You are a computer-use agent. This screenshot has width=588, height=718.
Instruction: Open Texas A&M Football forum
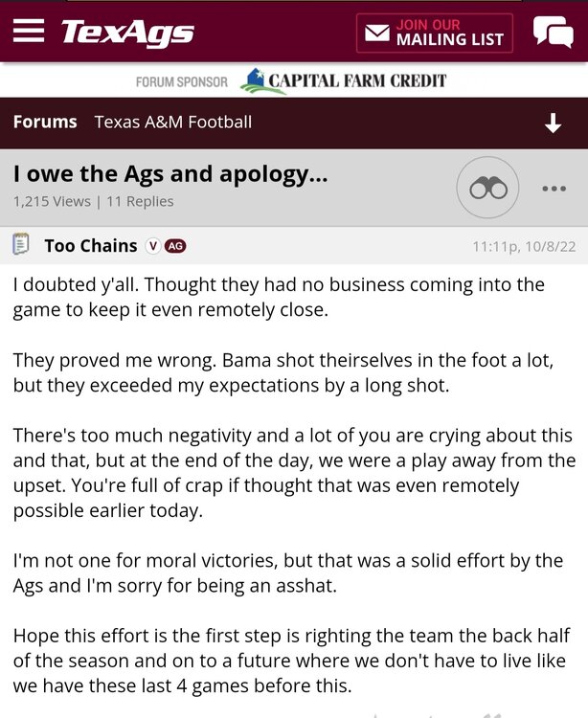pos(173,123)
